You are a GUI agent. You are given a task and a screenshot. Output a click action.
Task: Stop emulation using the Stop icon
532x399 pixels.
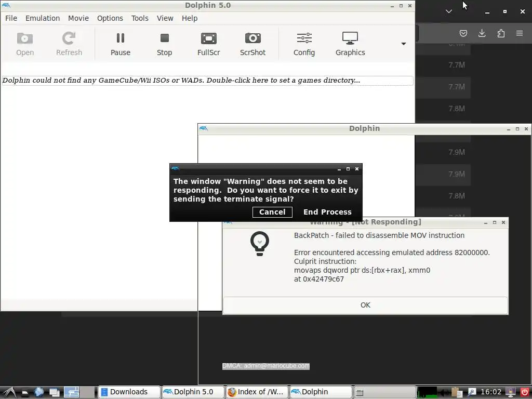(x=165, y=44)
